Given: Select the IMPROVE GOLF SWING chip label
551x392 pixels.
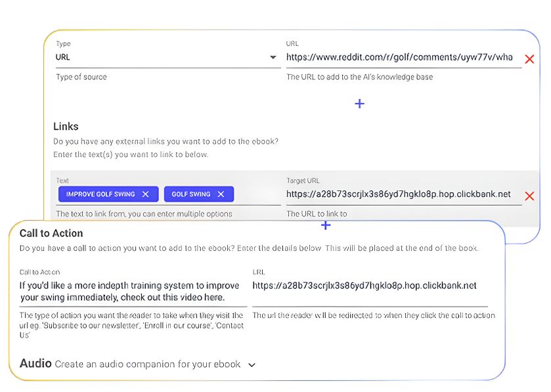Looking at the screenshot, I should click(x=100, y=194).
